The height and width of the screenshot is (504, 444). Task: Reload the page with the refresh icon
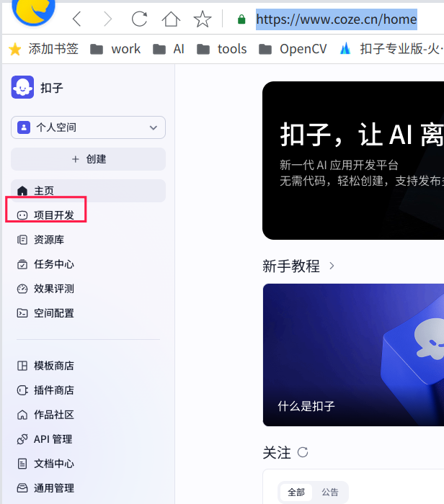tap(139, 19)
